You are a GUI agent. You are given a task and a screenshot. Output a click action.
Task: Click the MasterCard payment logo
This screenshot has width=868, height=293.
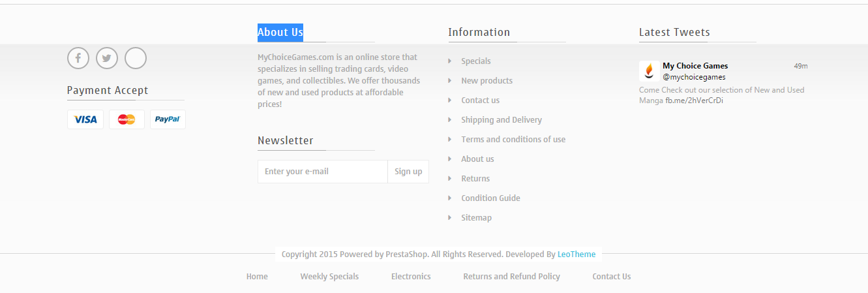pos(127,119)
